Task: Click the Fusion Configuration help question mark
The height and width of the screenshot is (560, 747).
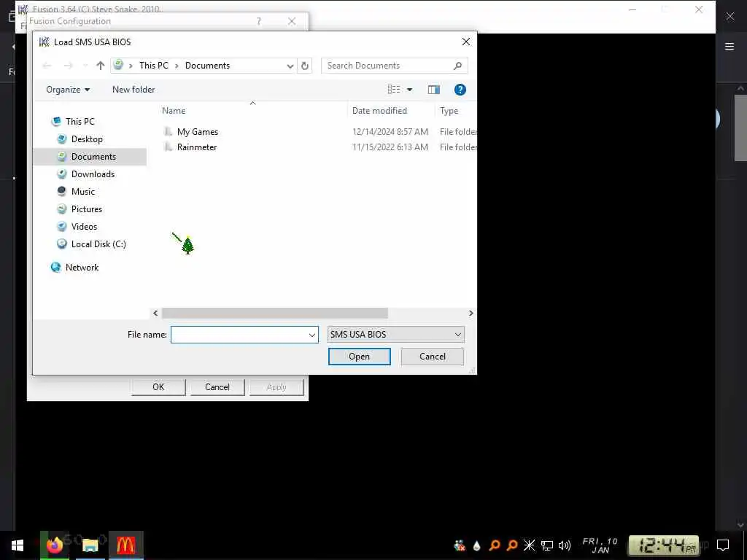Action: tap(259, 21)
